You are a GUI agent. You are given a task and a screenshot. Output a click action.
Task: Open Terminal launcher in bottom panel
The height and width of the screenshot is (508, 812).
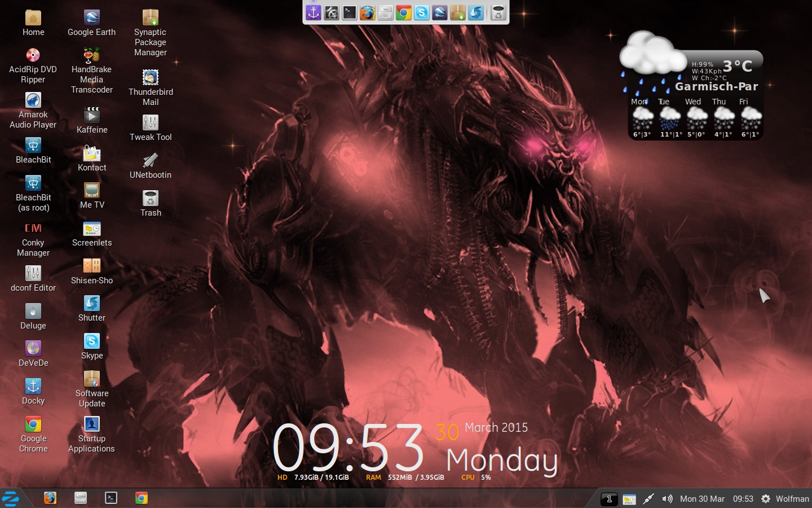(x=111, y=498)
